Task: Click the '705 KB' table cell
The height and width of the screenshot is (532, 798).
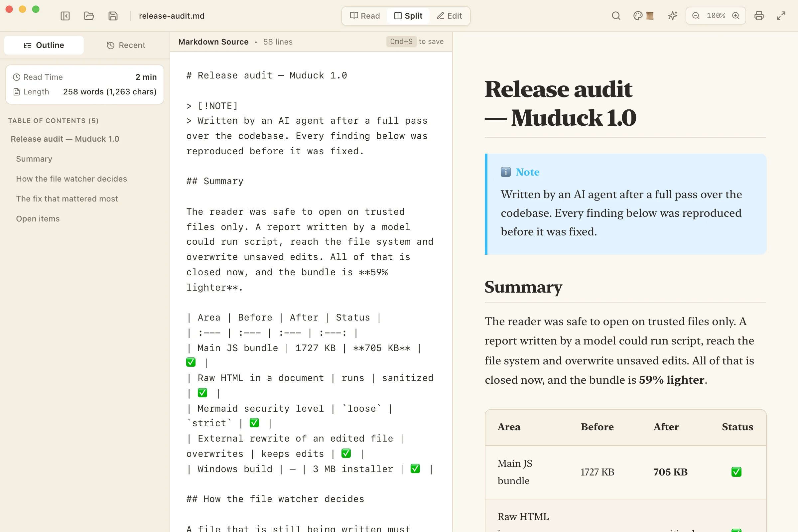Action: (x=670, y=472)
